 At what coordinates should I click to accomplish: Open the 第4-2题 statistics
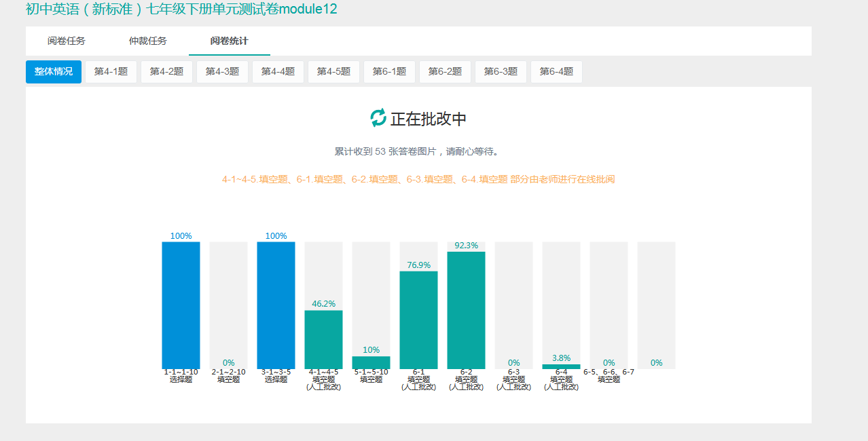166,72
